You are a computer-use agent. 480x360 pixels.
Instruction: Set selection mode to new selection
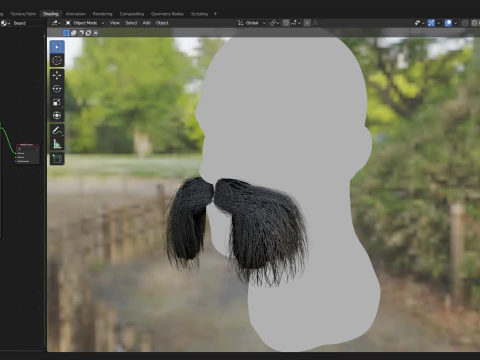click(66, 33)
